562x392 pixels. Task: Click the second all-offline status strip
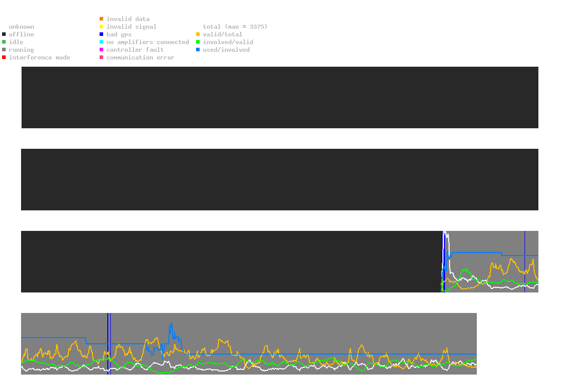click(x=280, y=180)
